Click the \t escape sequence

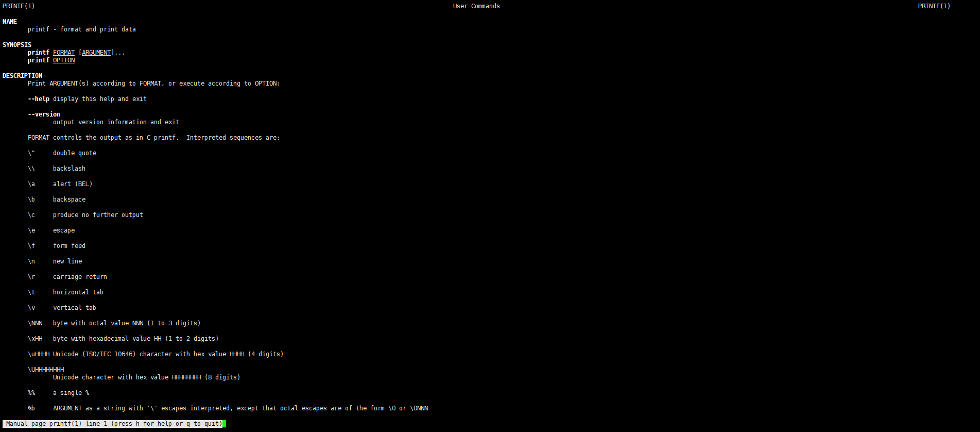coord(31,292)
